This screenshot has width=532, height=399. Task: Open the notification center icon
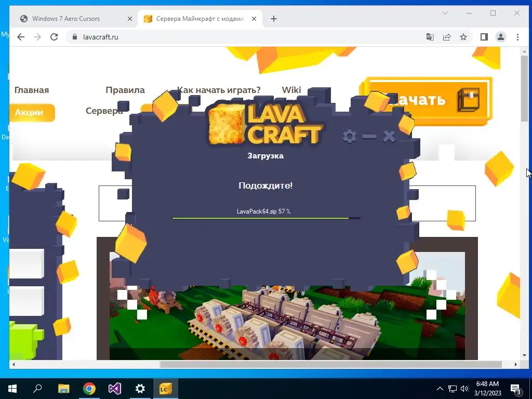[516, 389]
